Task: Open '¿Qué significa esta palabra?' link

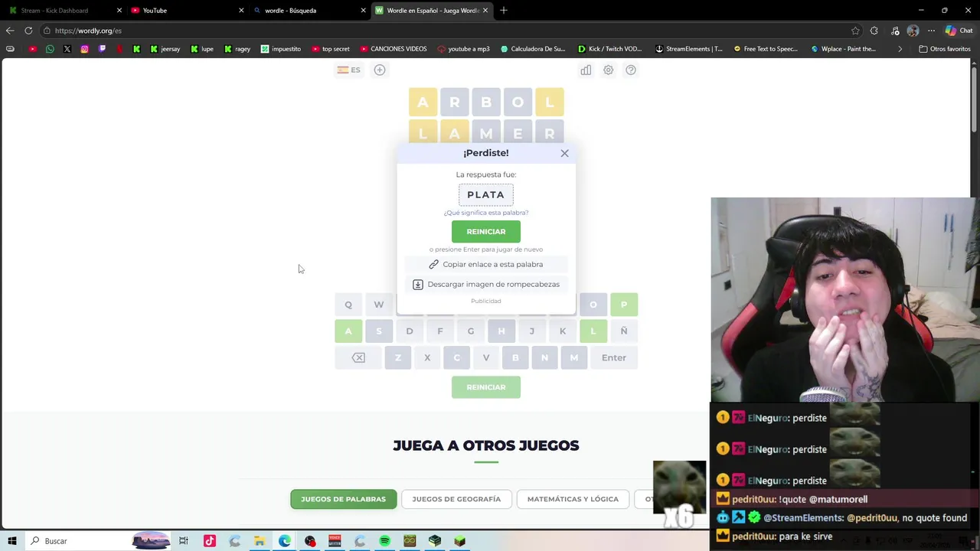Action: [x=486, y=213]
